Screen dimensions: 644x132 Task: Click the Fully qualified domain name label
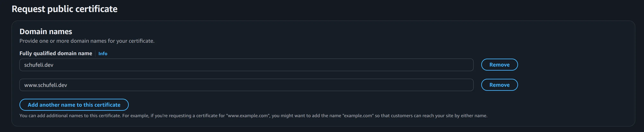pyautogui.click(x=56, y=53)
